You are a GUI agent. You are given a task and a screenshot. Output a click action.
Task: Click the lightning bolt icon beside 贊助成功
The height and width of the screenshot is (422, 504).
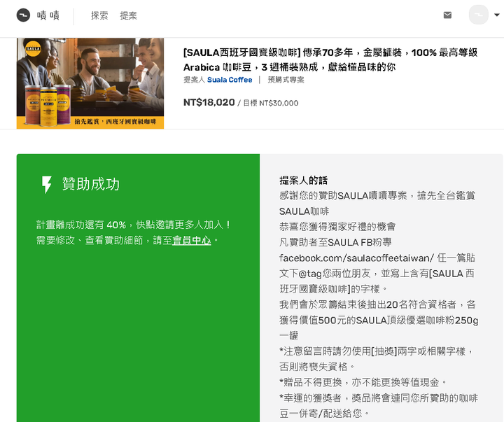click(x=47, y=185)
